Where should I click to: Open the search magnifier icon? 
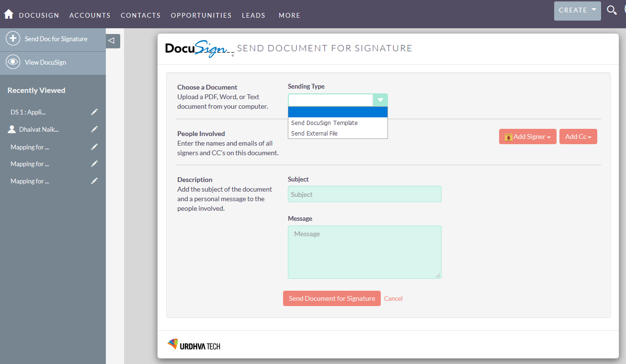pos(612,10)
